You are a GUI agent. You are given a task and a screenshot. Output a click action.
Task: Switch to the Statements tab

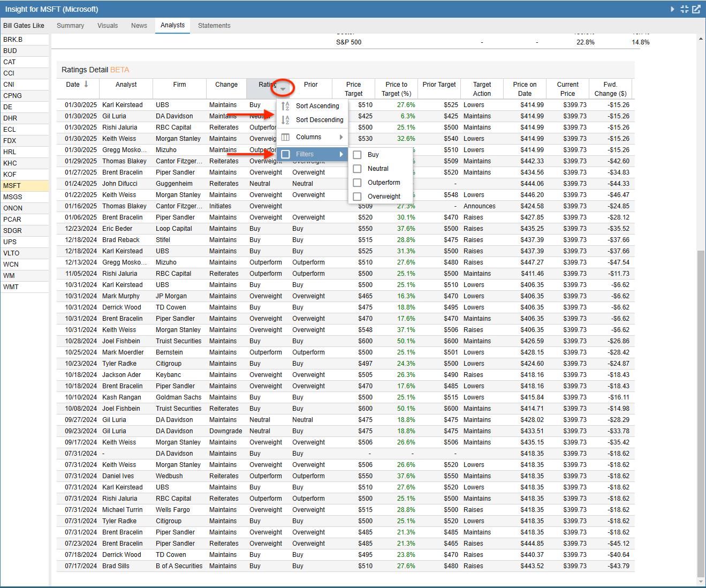tap(214, 26)
